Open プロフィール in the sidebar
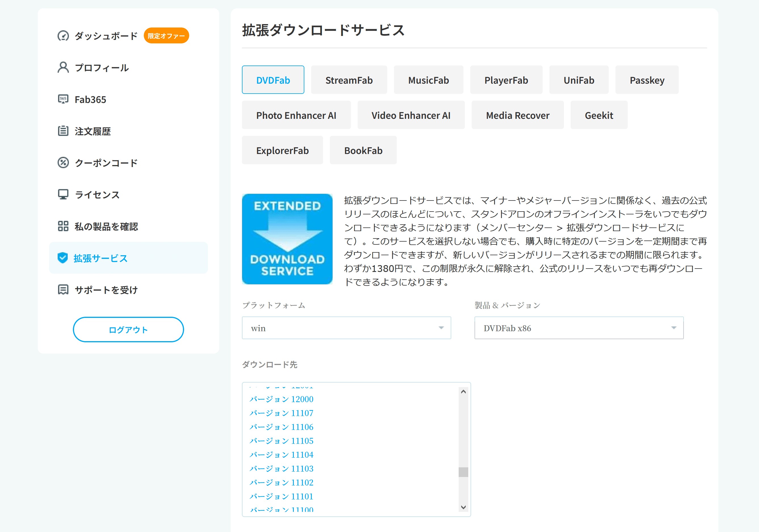This screenshot has height=532, width=759. (102, 68)
